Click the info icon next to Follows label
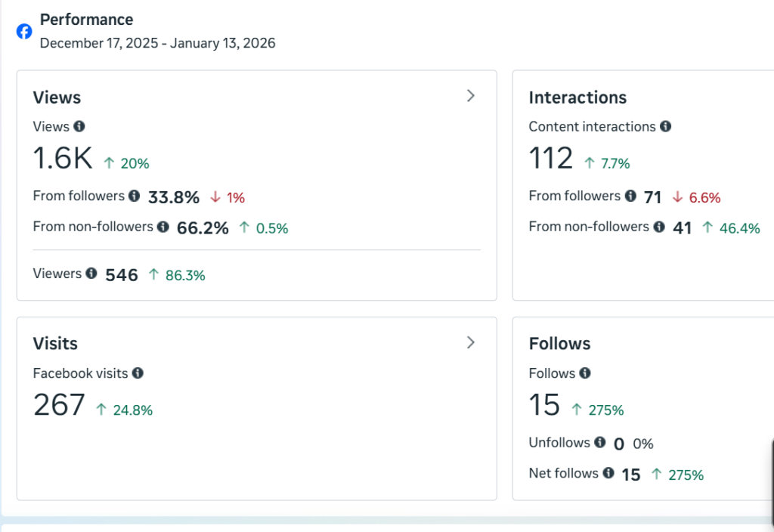Viewport: 774px width, 532px height. tap(585, 373)
